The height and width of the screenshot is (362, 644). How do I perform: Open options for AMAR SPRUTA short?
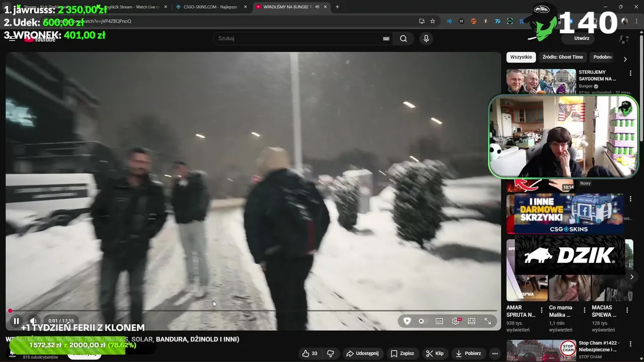coord(541,310)
